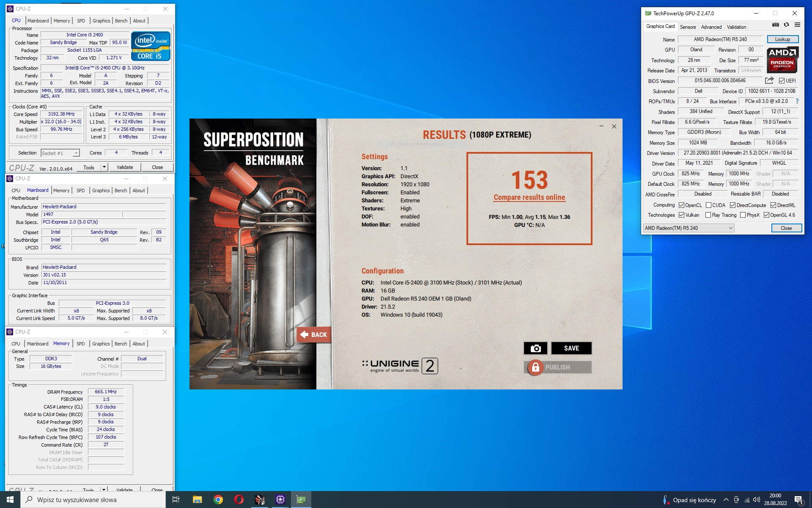Open the volume control in system tray
Viewport: 812px width, 508px height.
coord(757,500)
